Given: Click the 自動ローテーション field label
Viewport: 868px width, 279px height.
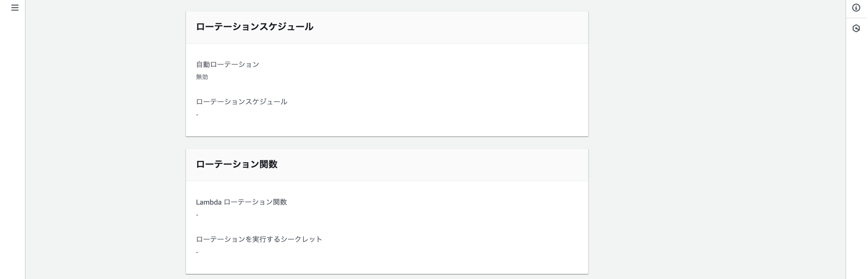Looking at the screenshot, I should click(x=227, y=64).
